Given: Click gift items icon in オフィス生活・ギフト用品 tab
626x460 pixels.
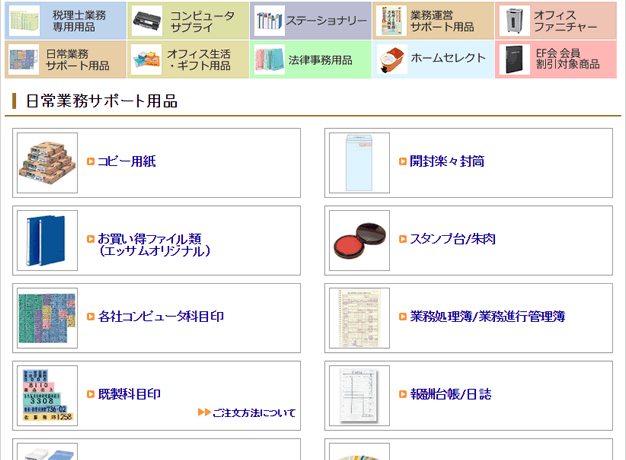Looking at the screenshot, I should 147,59.
